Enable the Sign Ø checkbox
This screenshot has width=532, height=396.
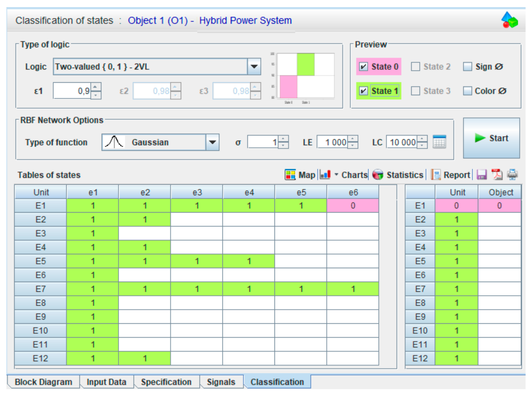(x=467, y=67)
